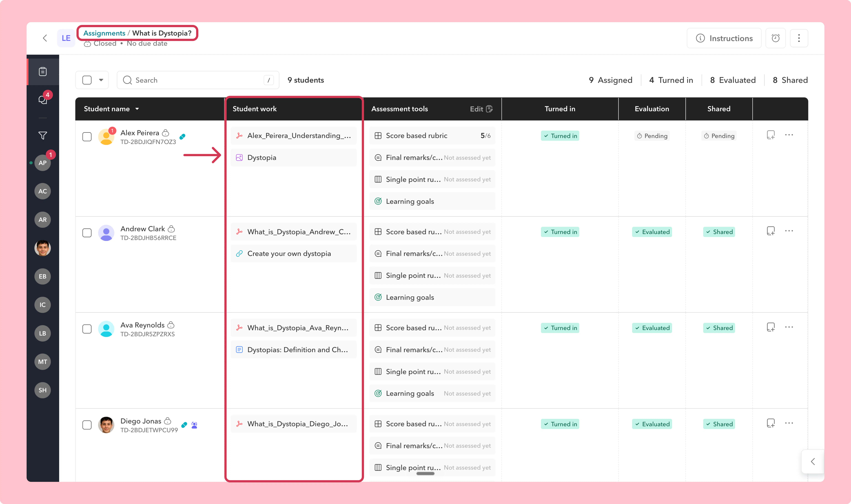The image size is (851, 504).
Task: Select AP student avatar in sidebar
Action: click(x=43, y=163)
